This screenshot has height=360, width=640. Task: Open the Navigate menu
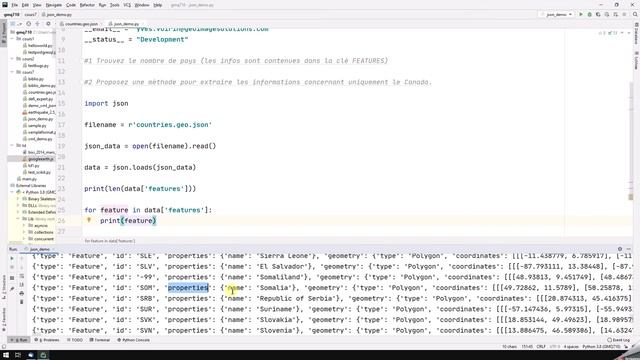(53, 5)
